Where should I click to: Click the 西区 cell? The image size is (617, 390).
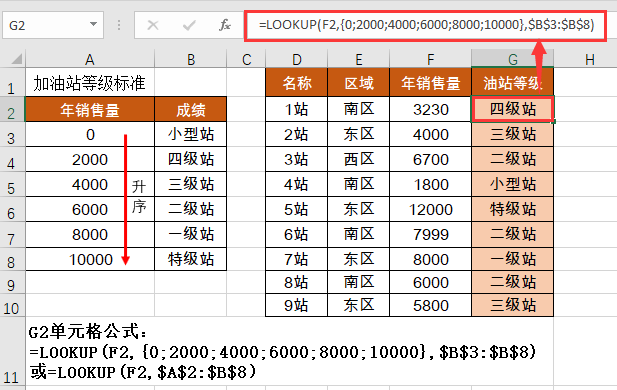tap(358, 159)
